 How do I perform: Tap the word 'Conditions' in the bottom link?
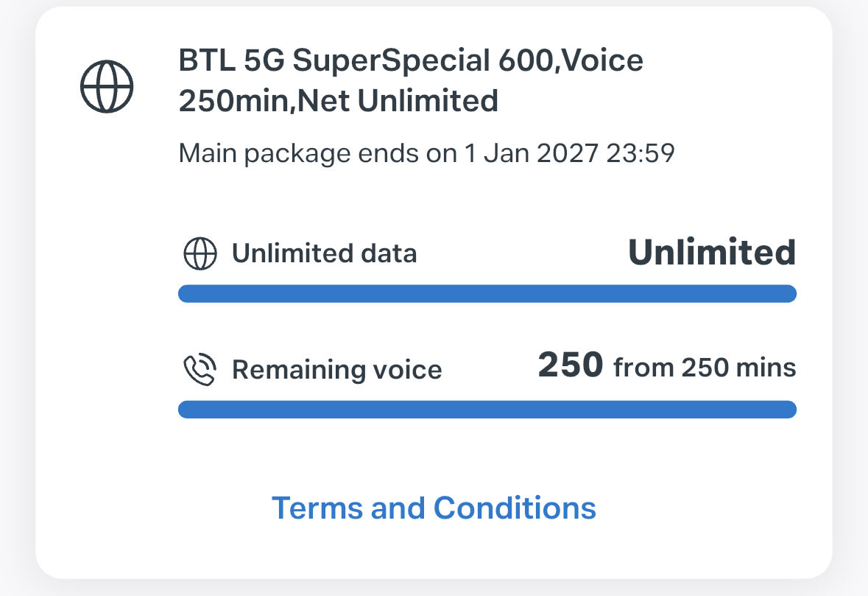(515, 508)
